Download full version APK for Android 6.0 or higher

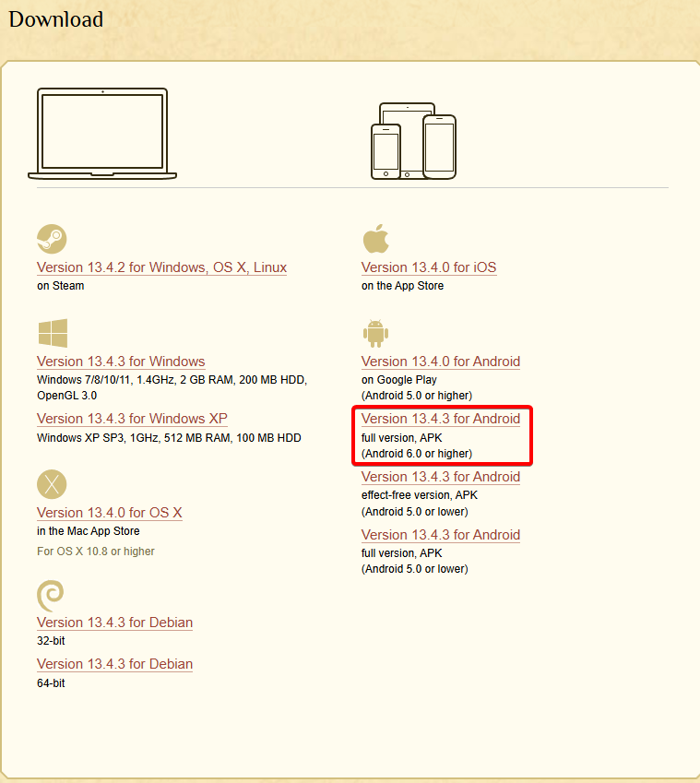441,419
